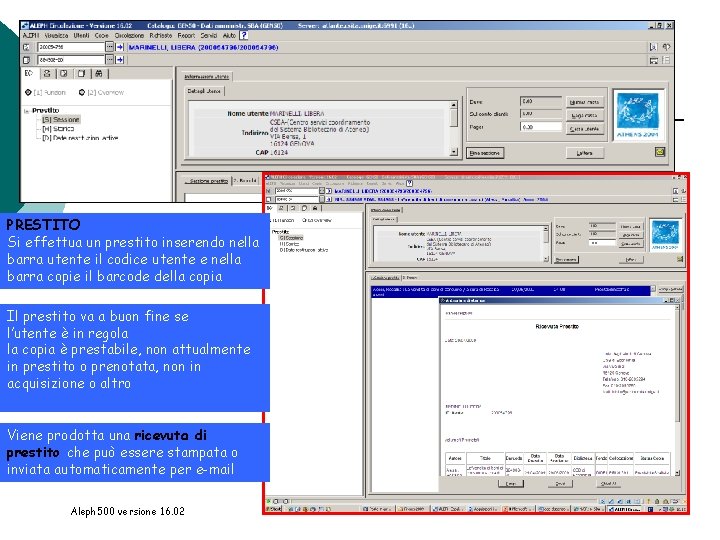Open the Visualizza menu

(56, 35)
